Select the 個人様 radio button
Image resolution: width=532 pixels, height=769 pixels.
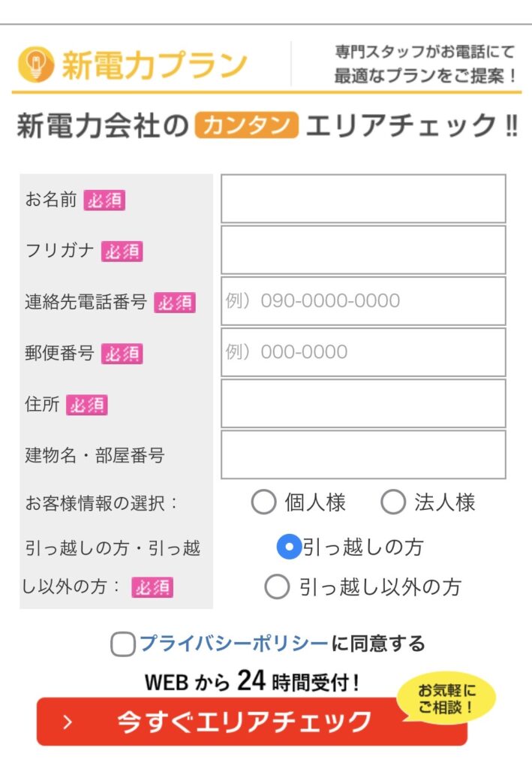click(x=263, y=502)
